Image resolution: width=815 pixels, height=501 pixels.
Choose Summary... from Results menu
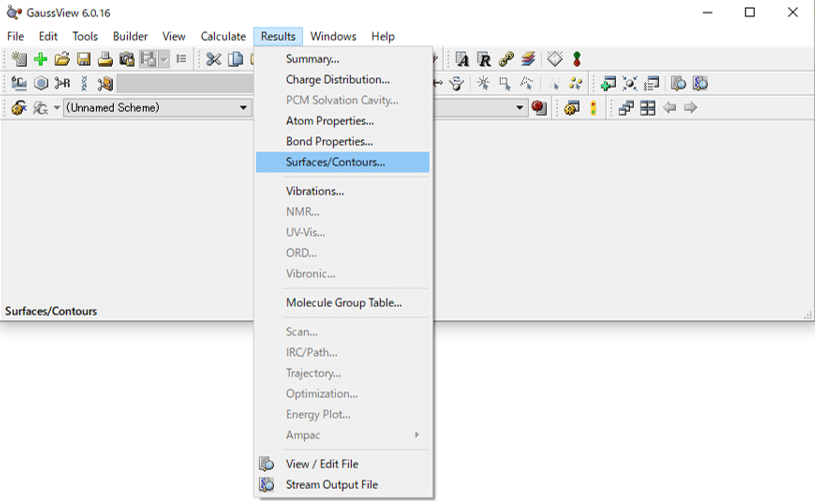[343, 59]
